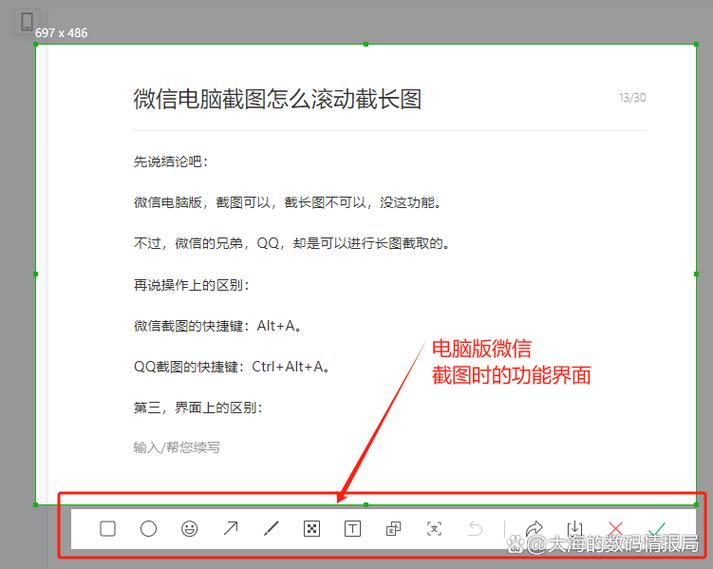Click the undo arrow icon
The width and height of the screenshot is (713, 569).
coord(475,529)
